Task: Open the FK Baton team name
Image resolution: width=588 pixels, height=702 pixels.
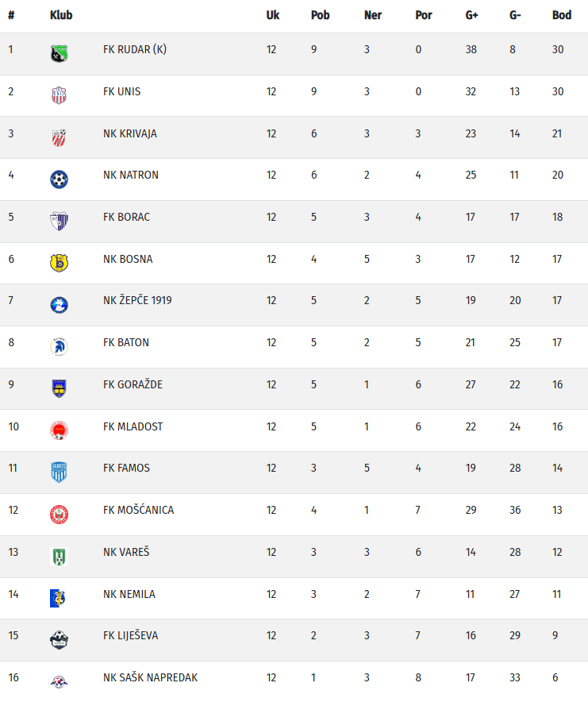Action: (126, 342)
